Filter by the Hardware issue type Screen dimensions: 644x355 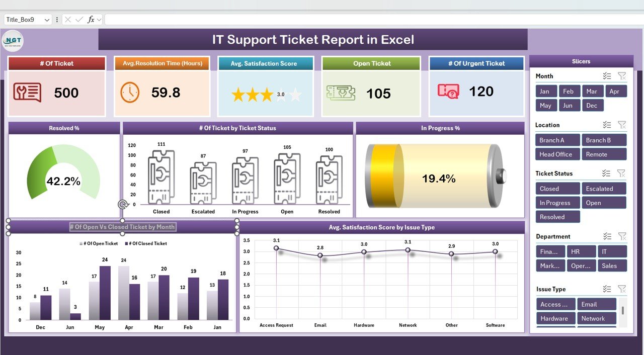[555, 318]
